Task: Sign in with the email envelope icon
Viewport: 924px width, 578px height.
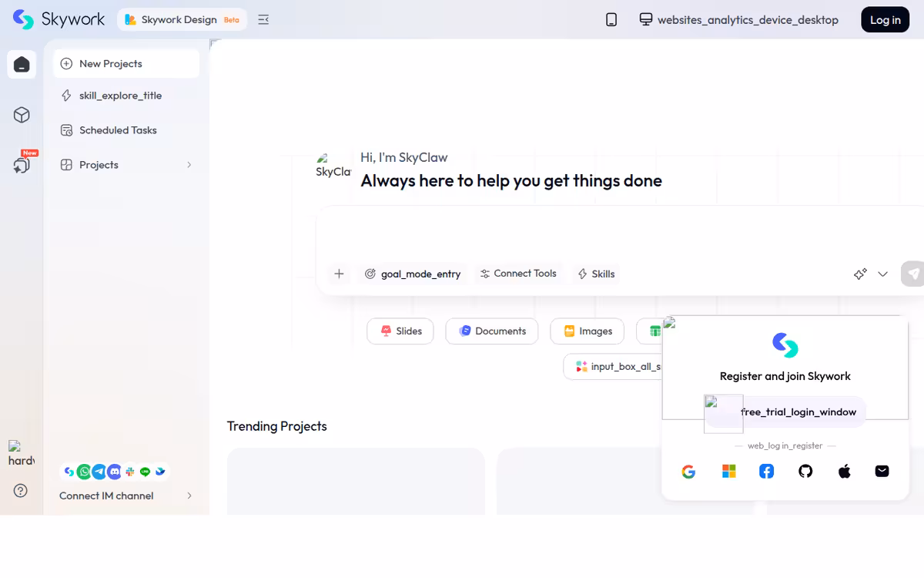Action: [x=882, y=472]
